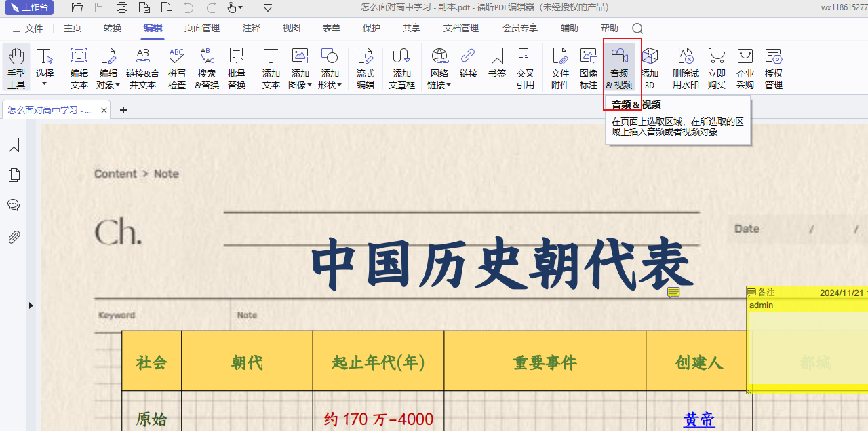
Task: Click the 音频&视频 audio and video tool
Action: (x=618, y=68)
